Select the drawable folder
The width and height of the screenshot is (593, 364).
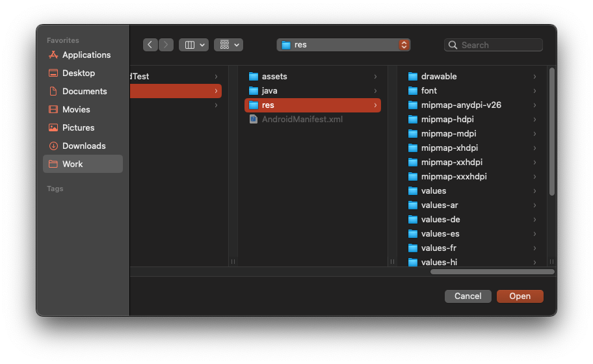473,76
